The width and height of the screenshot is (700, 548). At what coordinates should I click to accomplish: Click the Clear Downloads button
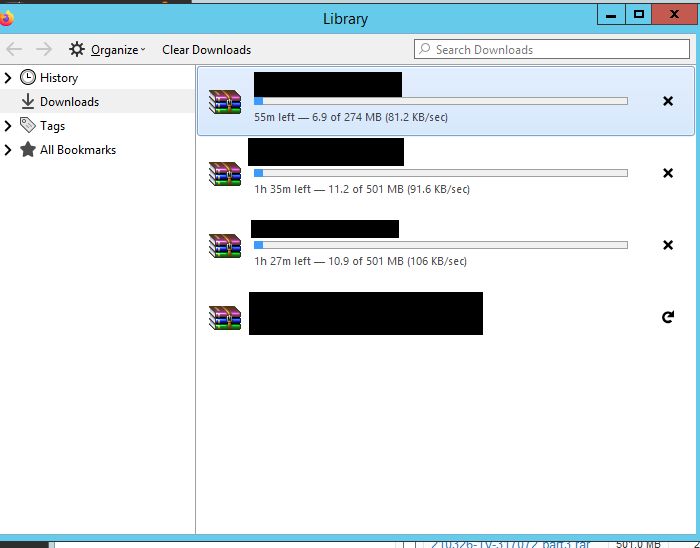206,49
